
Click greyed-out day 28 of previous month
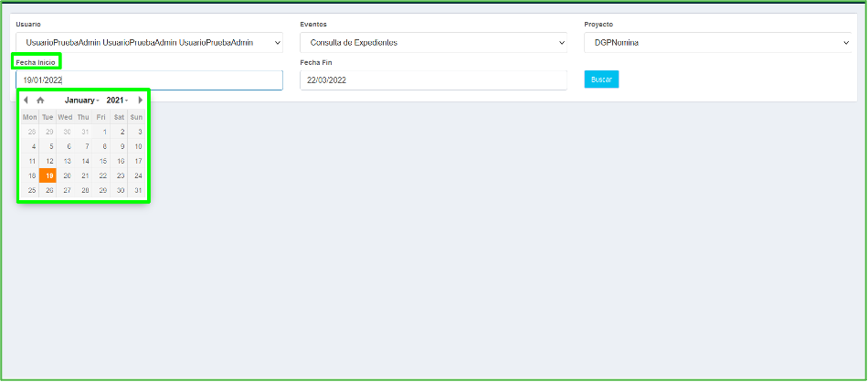coord(31,132)
